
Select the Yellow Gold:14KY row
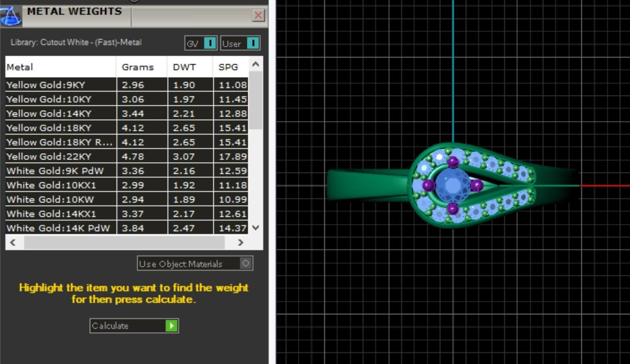[127, 113]
